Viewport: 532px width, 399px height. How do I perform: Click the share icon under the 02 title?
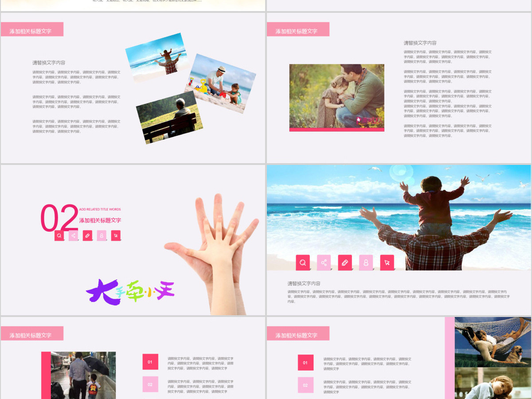74,235
